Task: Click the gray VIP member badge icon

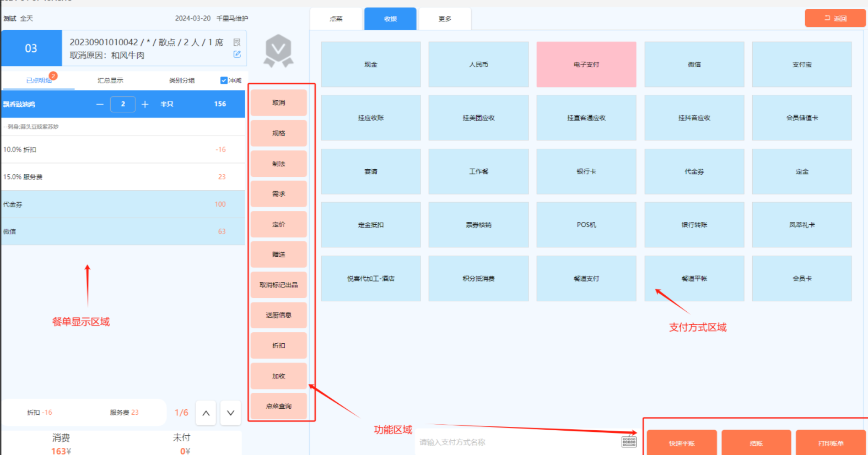Action: (278, 51)
